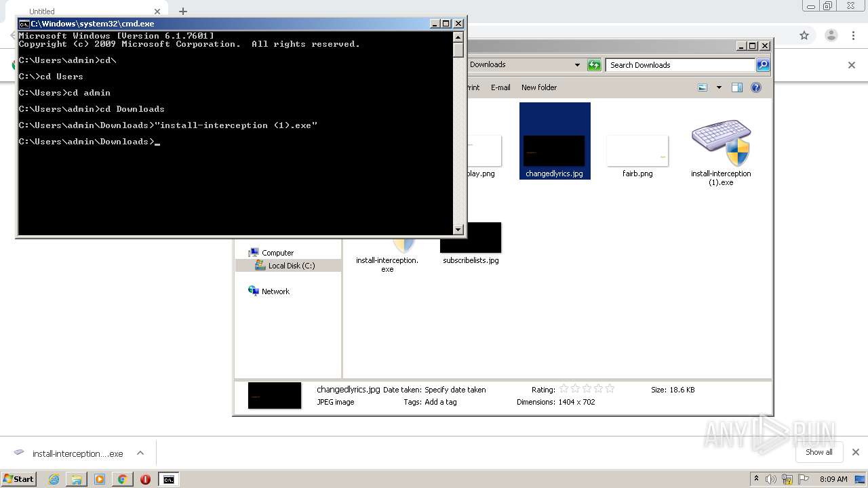Open the More view options dropdown arrow
868x488 pixels.
(719, 87)
